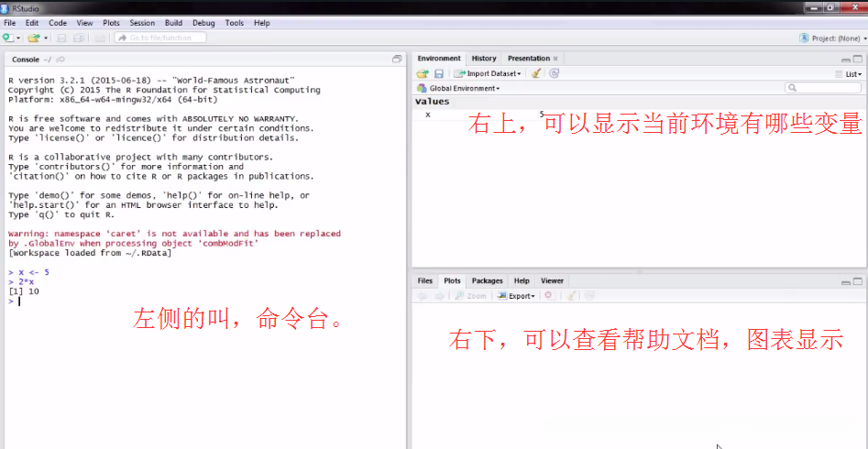Click the Zoom plot button
This screenshot has height=449, width=868.
click(x=470, y=296)
